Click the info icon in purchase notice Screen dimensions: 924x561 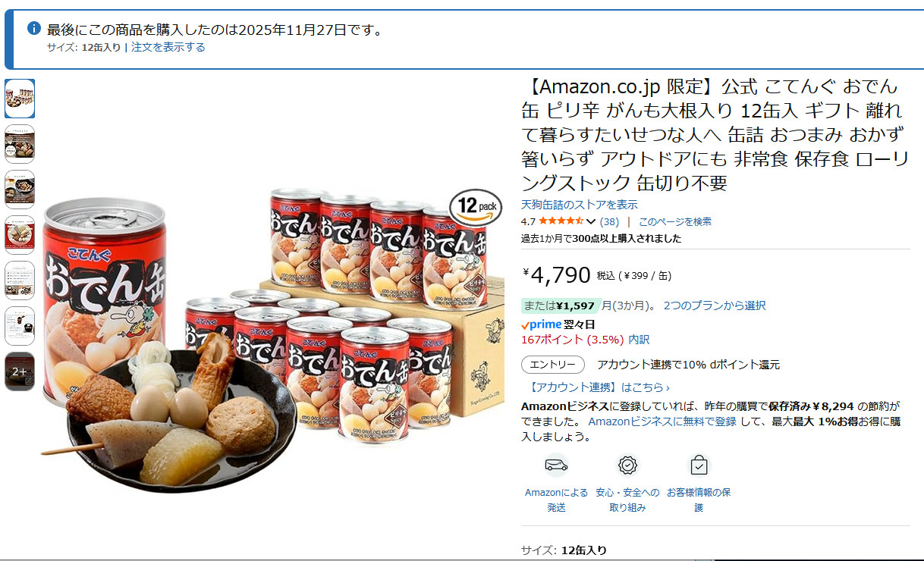pyautogui.click(x=33, y=28)
